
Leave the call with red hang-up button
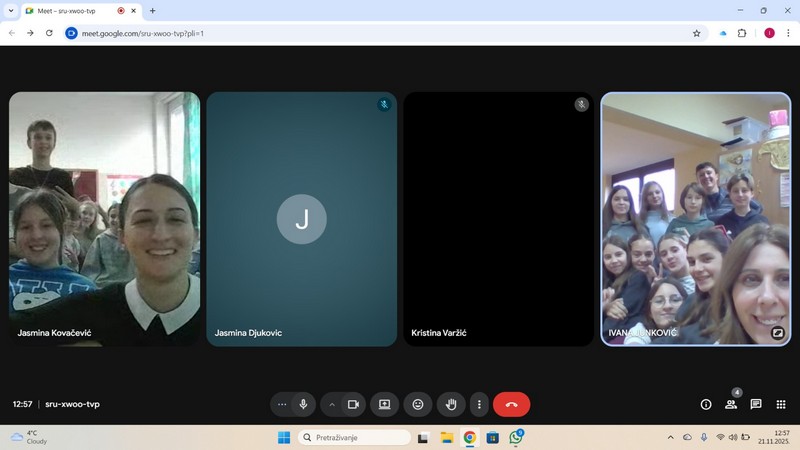pyautogui.click(x=511, y=404)
